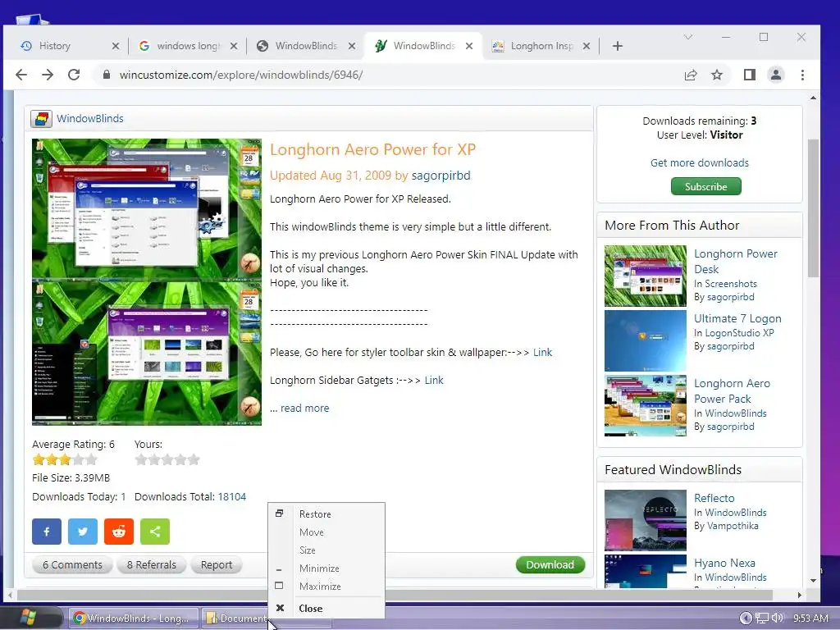Open the browser side panel icon
This screenshot has width=840, height=630.
750,75
